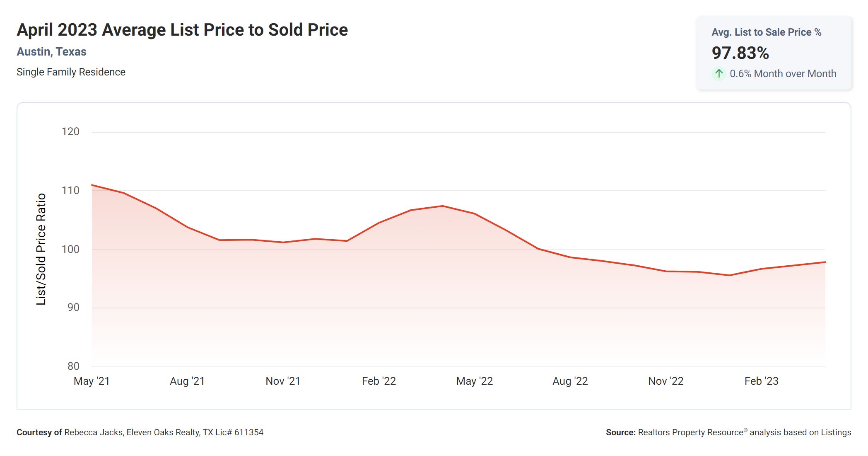Click the Single Family Residence label
The image size is (868, 456).
pyautogui.click(x=71, y=72)
